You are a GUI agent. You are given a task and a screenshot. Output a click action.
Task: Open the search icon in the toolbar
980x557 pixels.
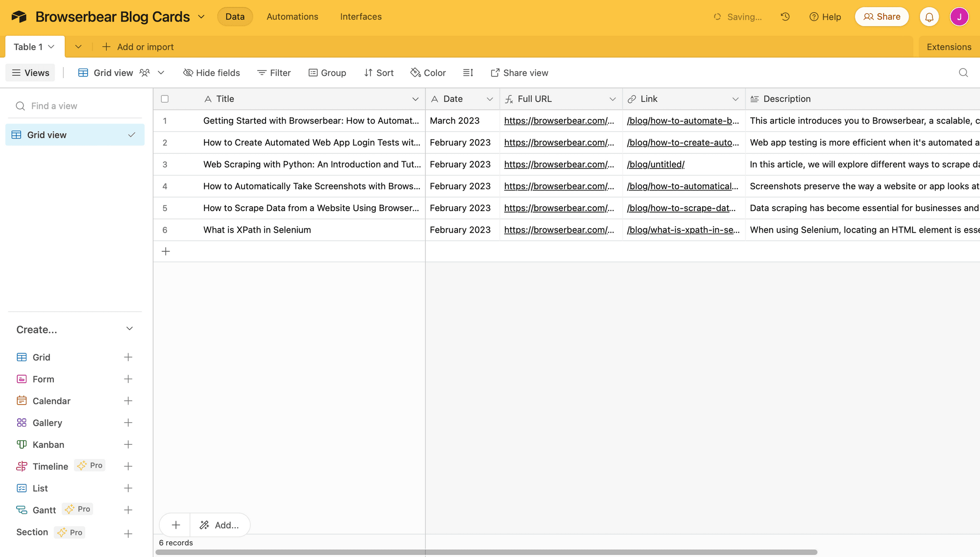click(x=963, y=73)
